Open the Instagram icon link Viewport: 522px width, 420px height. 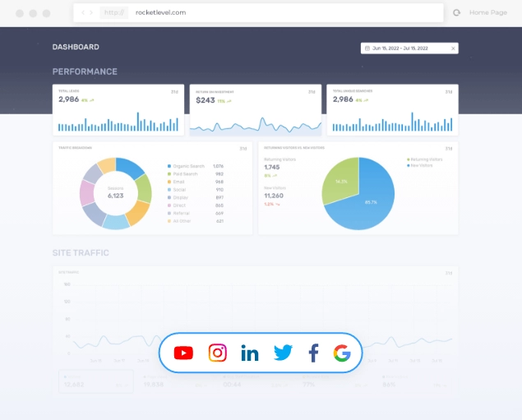(x=217, y=353)
